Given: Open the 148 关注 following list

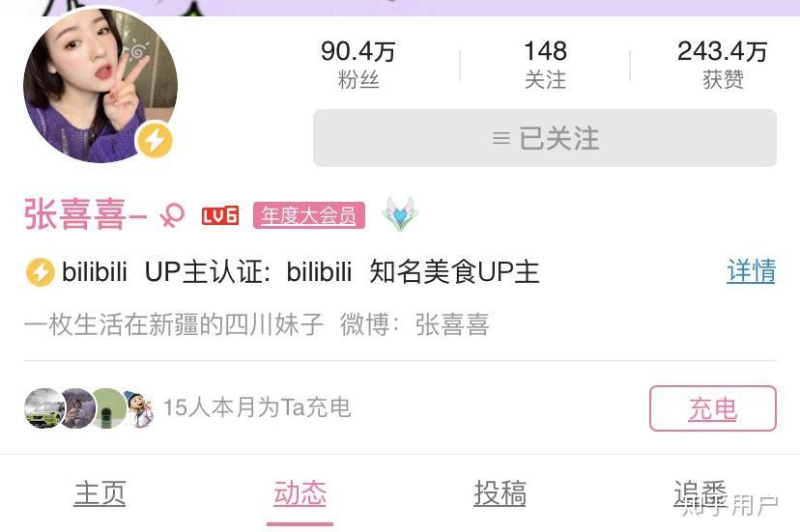Looking at the screenshot, I should tap(545, 66).
